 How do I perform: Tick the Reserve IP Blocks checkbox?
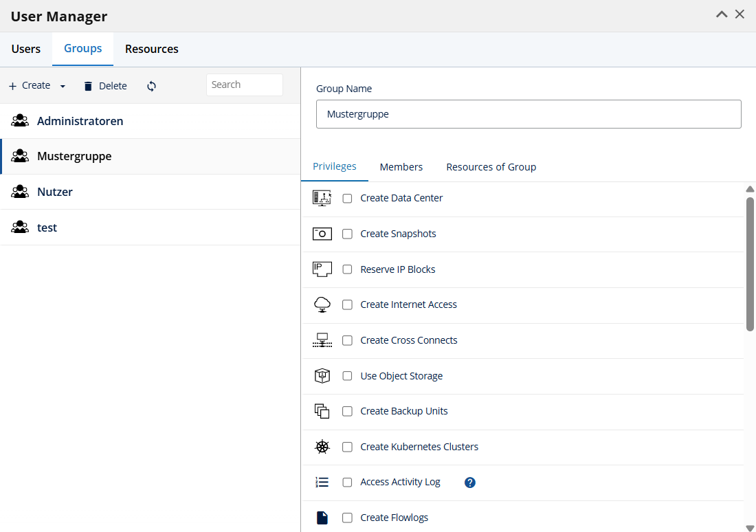click(347, 269)
